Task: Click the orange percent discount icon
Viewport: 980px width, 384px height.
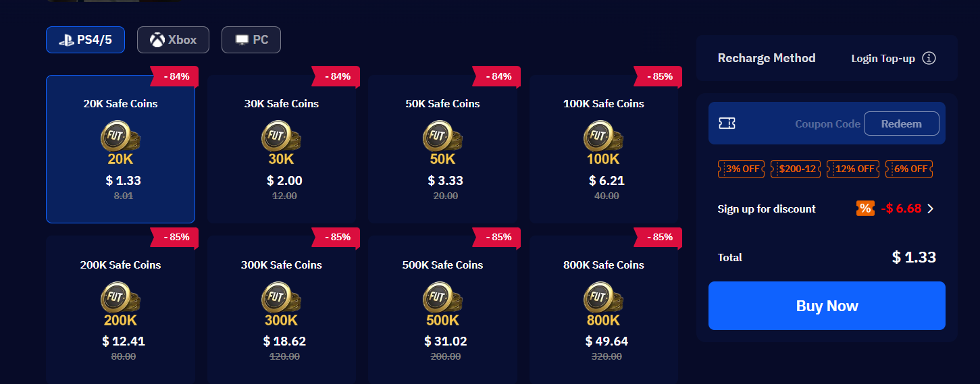Action: coord(865,209)
